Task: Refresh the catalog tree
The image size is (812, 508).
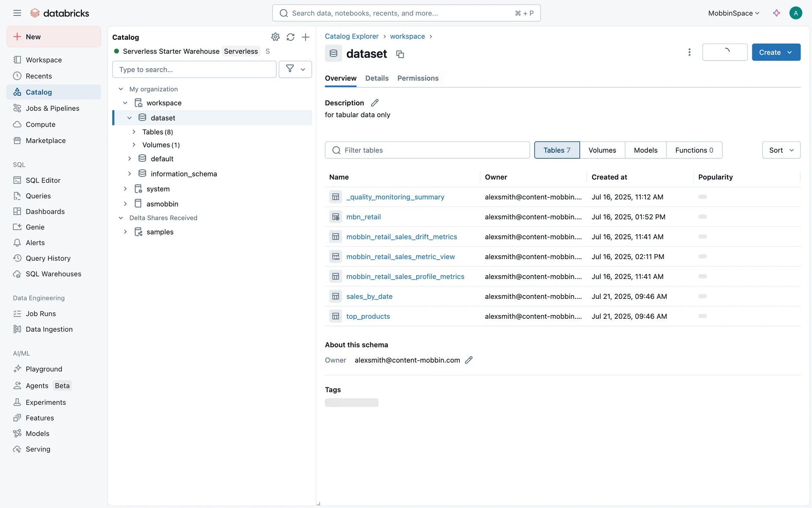Action: 291,37
